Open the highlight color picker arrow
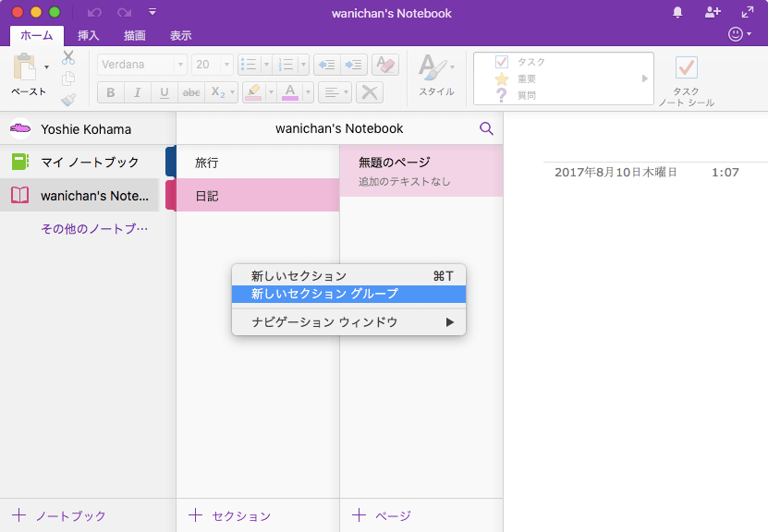 (x=271, y=92)
